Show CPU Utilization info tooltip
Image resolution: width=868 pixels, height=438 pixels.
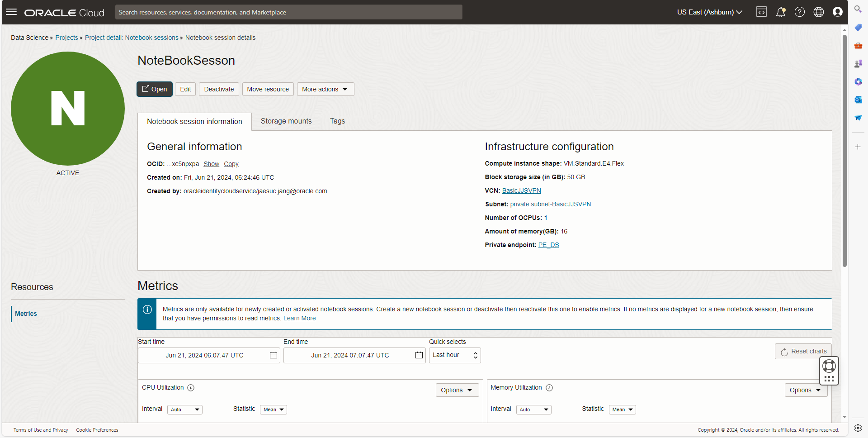191,388
